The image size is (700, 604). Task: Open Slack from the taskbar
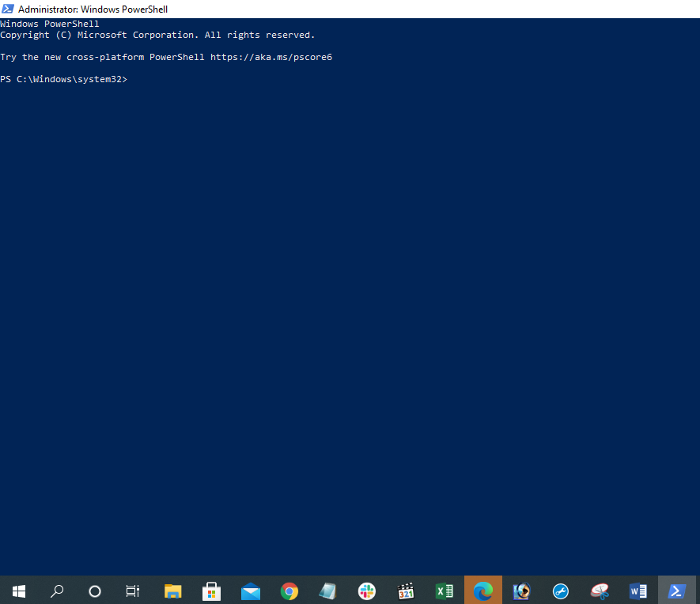367,591
